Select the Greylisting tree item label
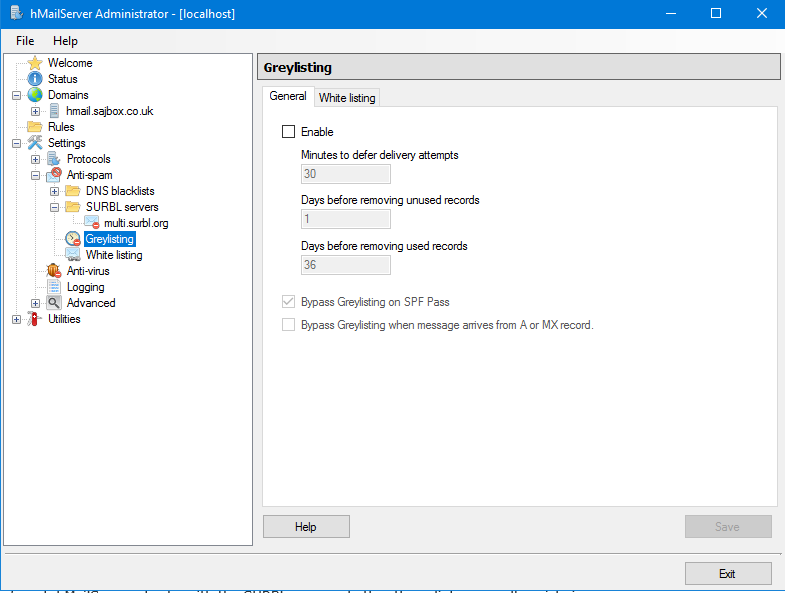Screen dimensions: 785x593 point(110,239)
